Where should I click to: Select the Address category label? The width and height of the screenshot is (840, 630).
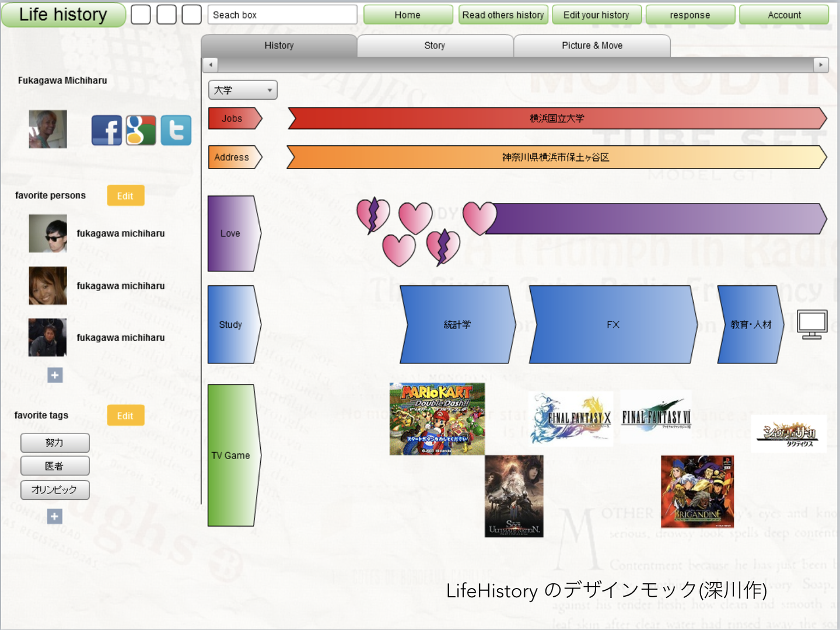235,157
